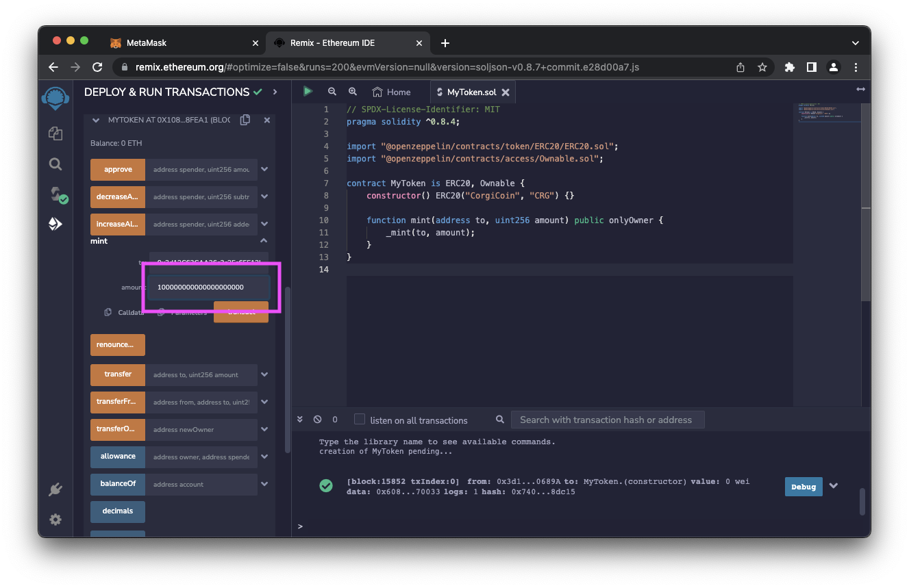
Task: Focus the approve parameters input field
Action: pyautogui.click(x=201, y=170)
